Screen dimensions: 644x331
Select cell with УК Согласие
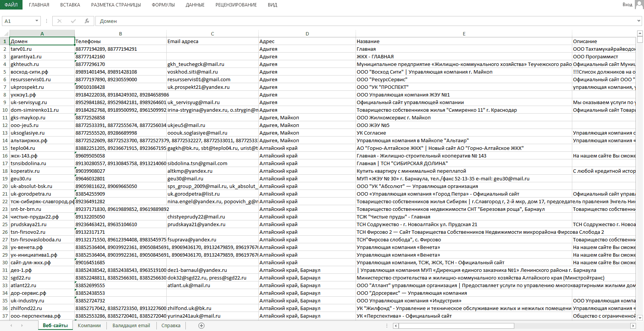coord(464,133)
